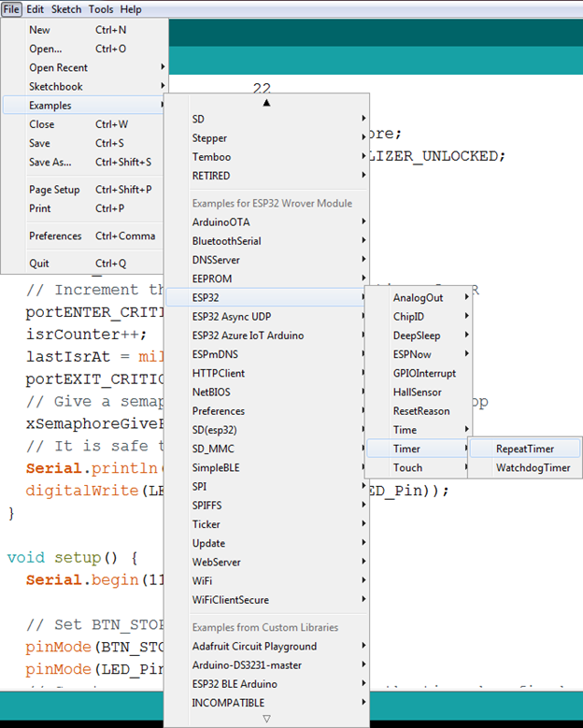The image size is (583, 728).
Task: Open the SD(esp32) examples entry
Action: coord(266,431)
